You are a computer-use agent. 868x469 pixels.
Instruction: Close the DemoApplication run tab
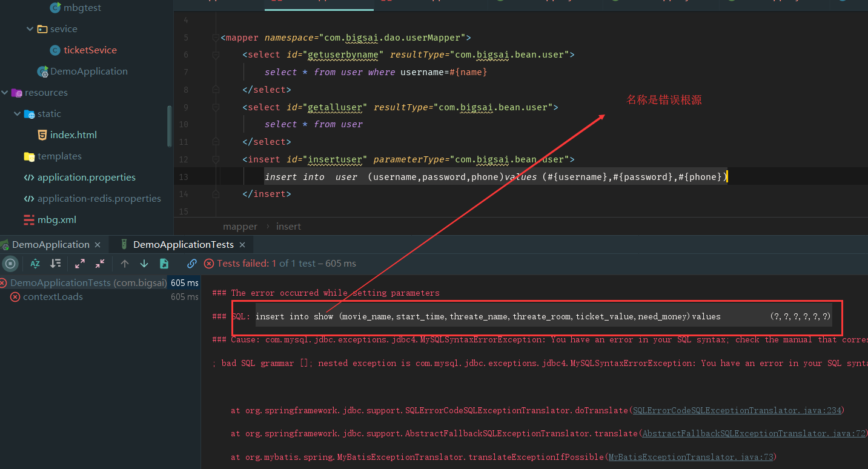[x=97, y=245]
